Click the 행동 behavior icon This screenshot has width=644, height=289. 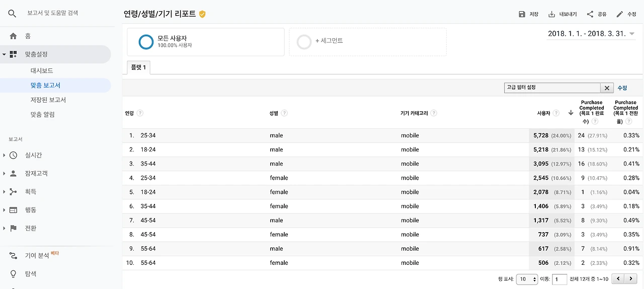[13, 209]
